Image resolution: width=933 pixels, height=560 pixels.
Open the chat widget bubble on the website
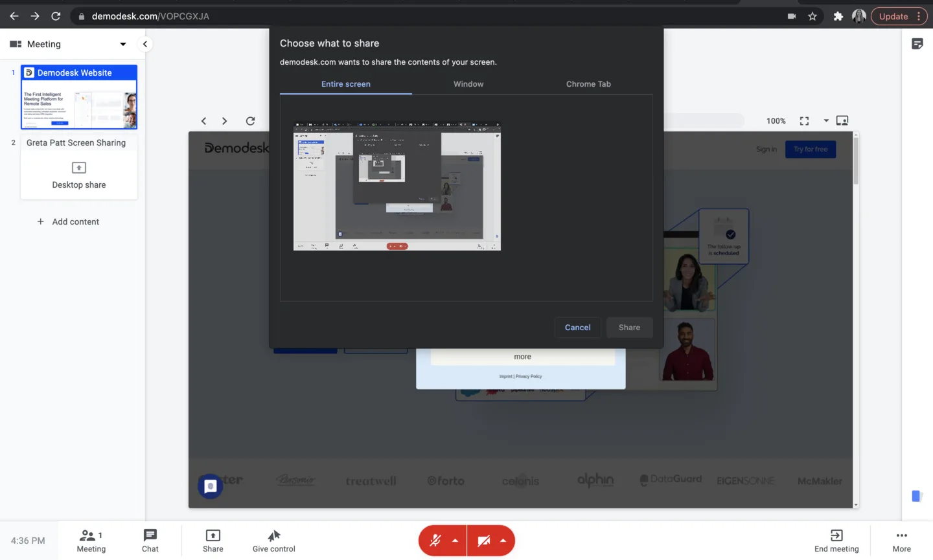211,486
